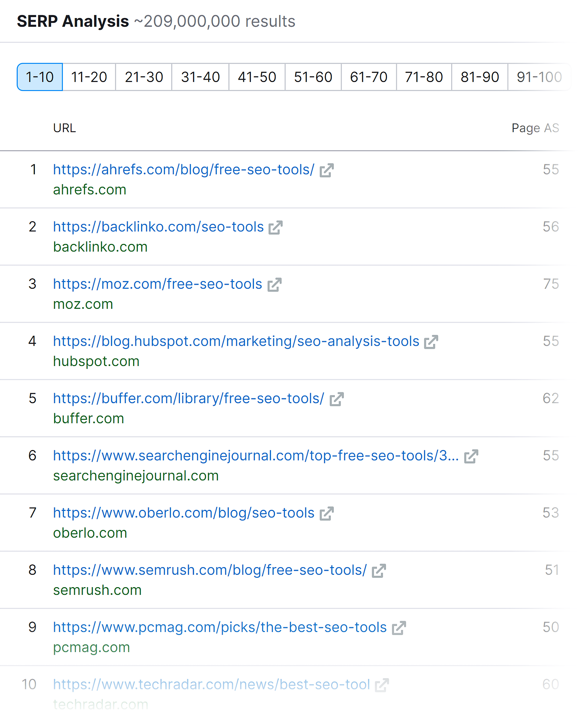Viewport: 588px width, 721px height.
Task: Click the green searchenginejournal.com domain text
Action: [x=136, y=476]
